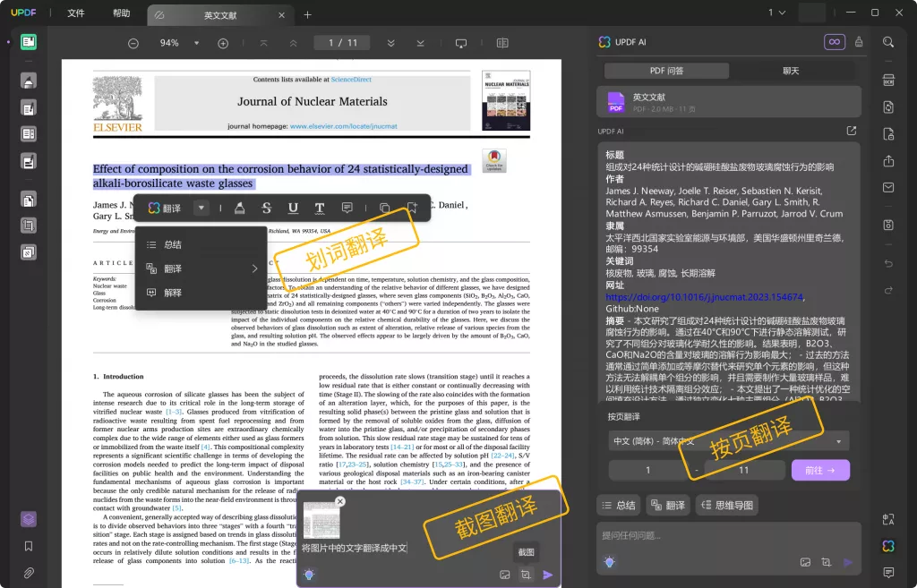Open the doi.org hyperlink in AI summary
Image resolution: width=917 pixels, height=588 pixels.
(x=704, y=297)
